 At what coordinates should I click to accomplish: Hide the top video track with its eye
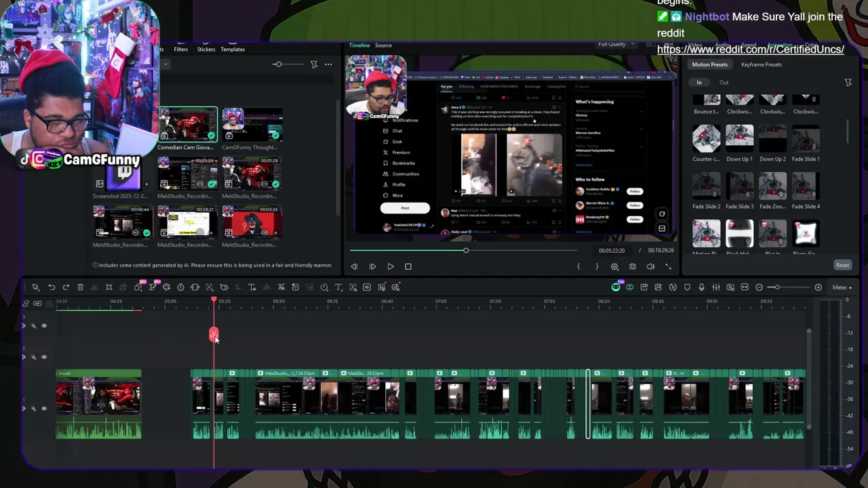click(x=44, y=326)
